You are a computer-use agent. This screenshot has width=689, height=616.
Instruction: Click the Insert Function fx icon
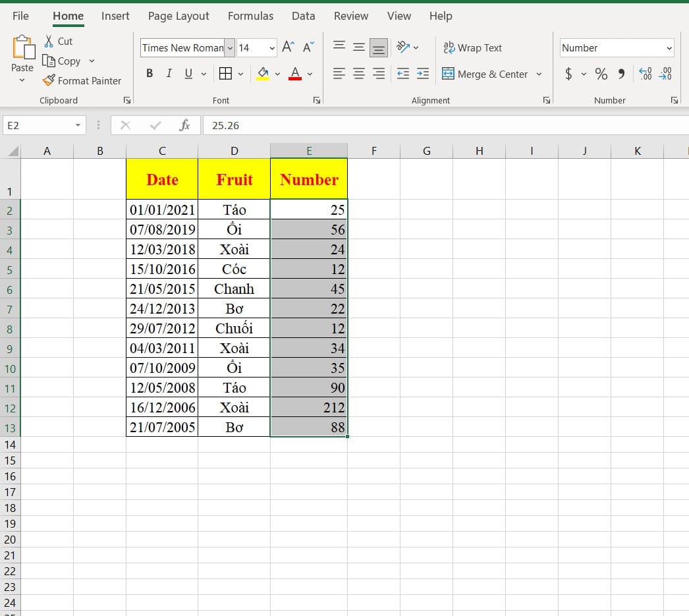pyautogui.click(x=184, y=126)
